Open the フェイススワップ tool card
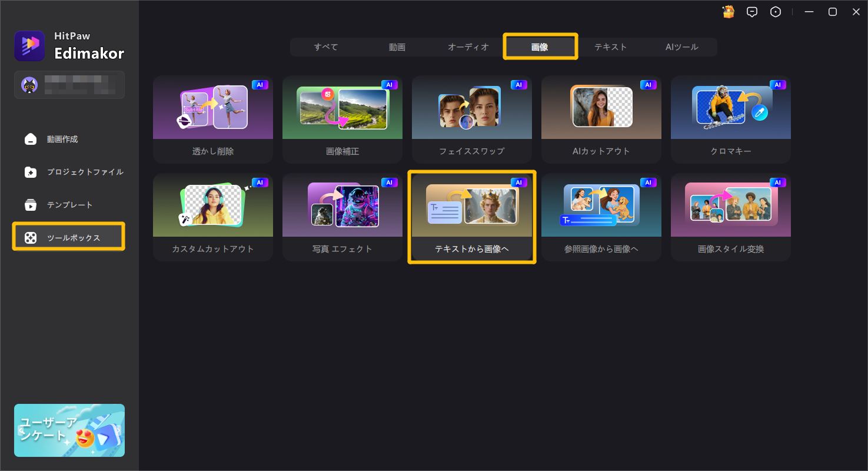Image resolution: width=868 pixels, height=471 pixels. (471, 120)
